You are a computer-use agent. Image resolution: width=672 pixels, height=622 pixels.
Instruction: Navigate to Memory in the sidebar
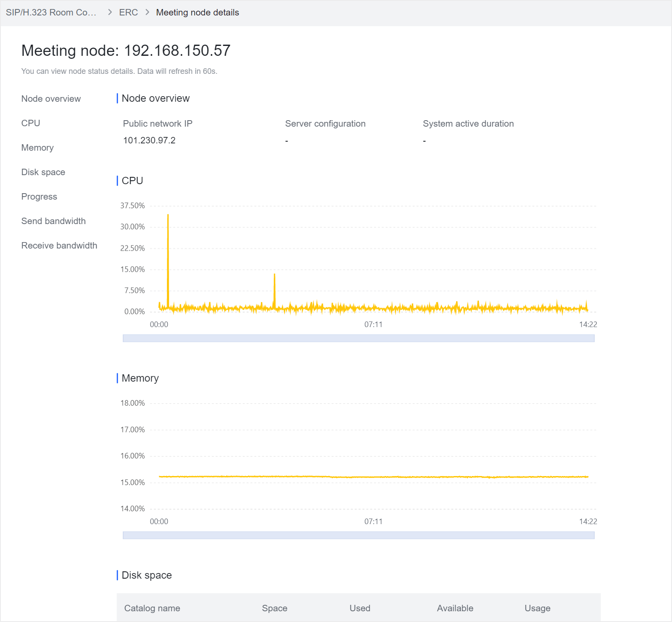coord(38,148)
